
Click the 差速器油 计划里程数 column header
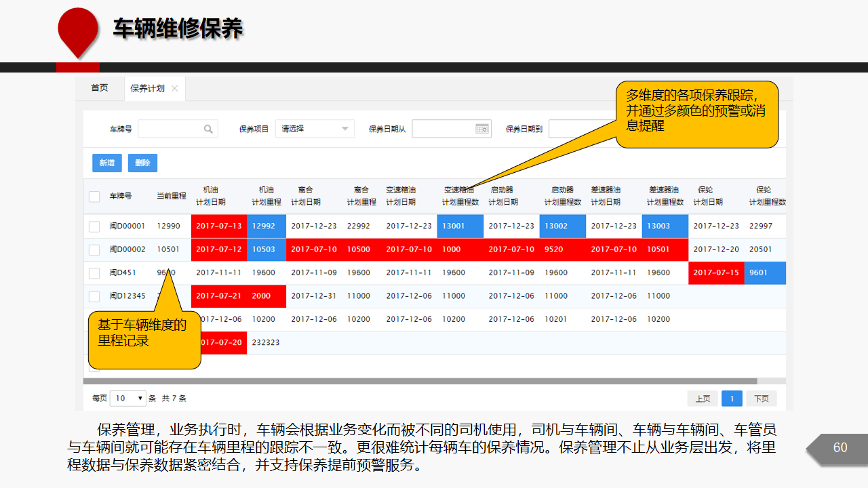[x=665, y=196]
